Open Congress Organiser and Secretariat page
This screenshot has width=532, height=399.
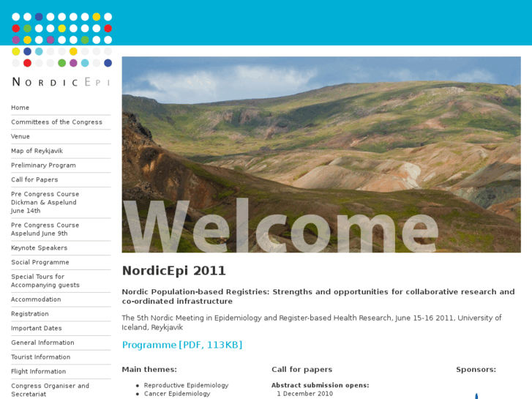point(50,389)
